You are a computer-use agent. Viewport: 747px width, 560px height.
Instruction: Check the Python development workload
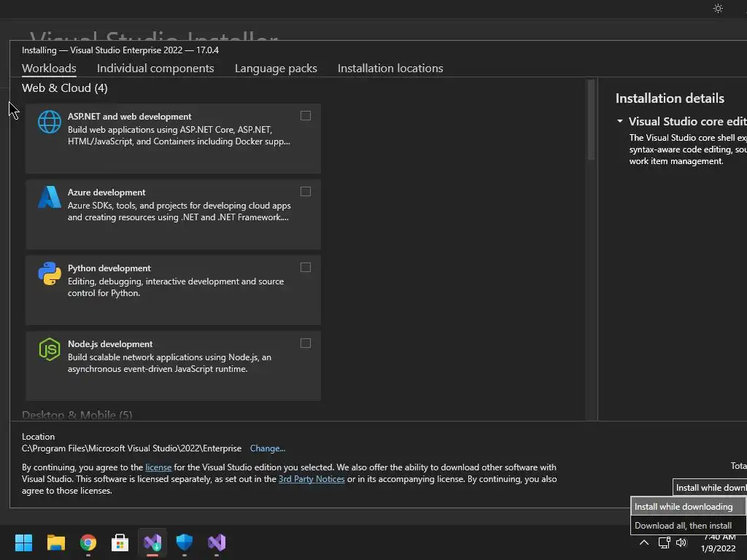point(306,268)
